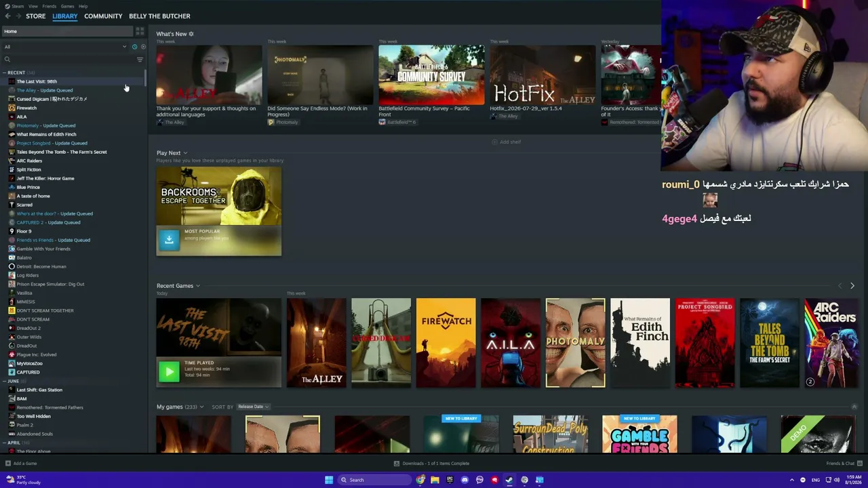
Task: Open Firewatch icon in the sidebar list
Action: [x=12, y=108]
